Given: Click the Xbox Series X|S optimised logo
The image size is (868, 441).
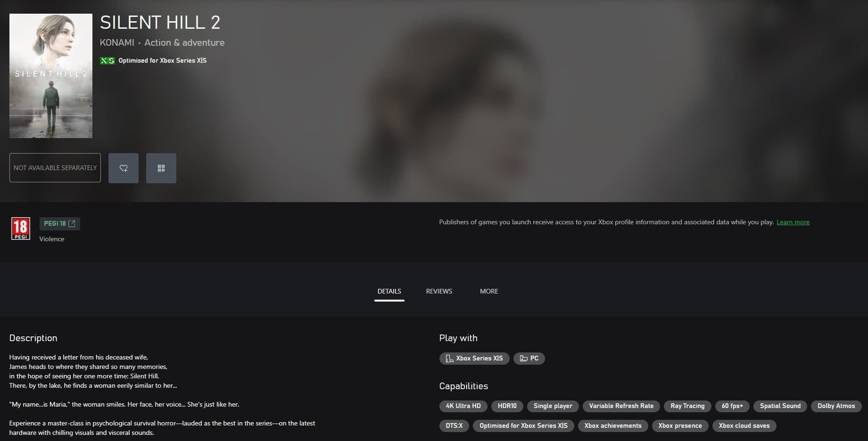Looking at the screenshot, I should coord(107,60).
